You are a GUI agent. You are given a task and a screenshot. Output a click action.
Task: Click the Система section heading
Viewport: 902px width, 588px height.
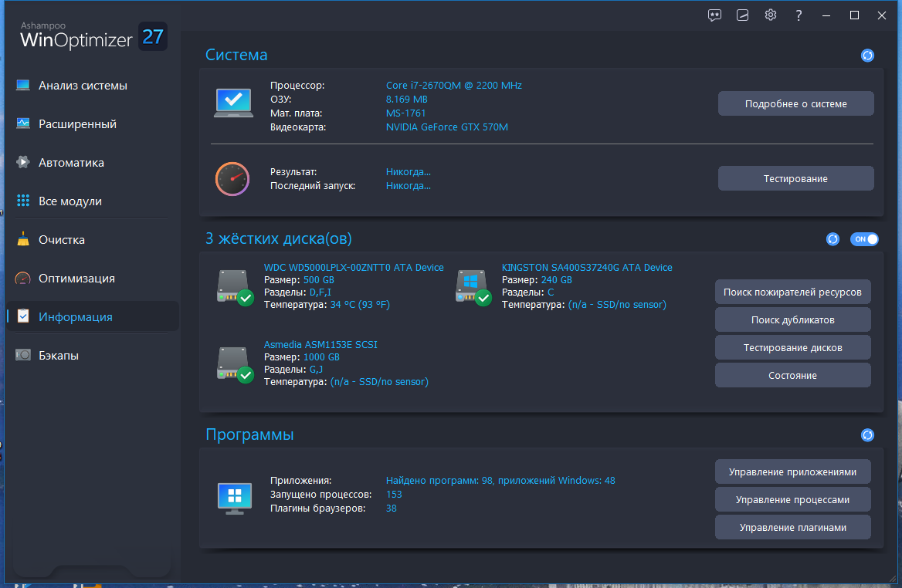(236, 56)
